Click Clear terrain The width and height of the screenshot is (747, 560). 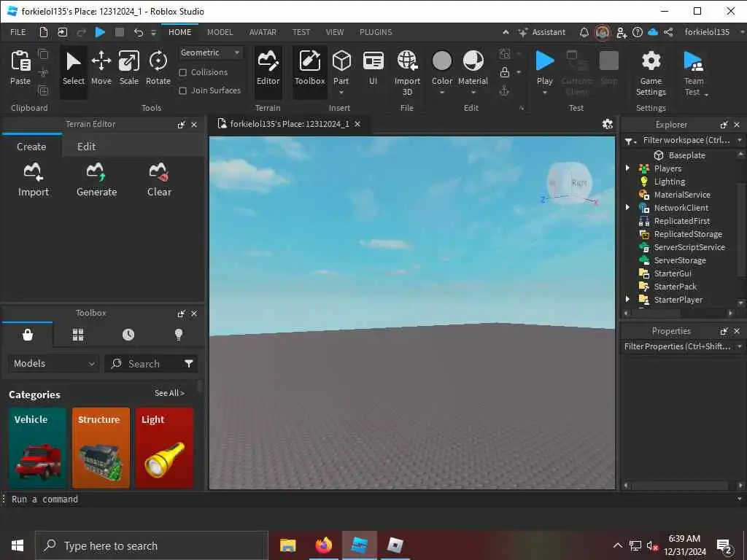[x=159, y=180]
